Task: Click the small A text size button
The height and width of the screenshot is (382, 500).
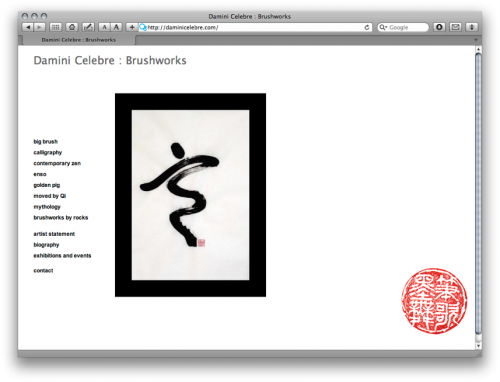Action: click(x=104, y=27)
